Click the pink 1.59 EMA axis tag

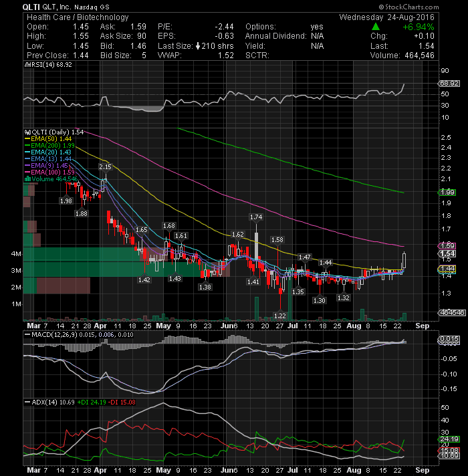447,245
